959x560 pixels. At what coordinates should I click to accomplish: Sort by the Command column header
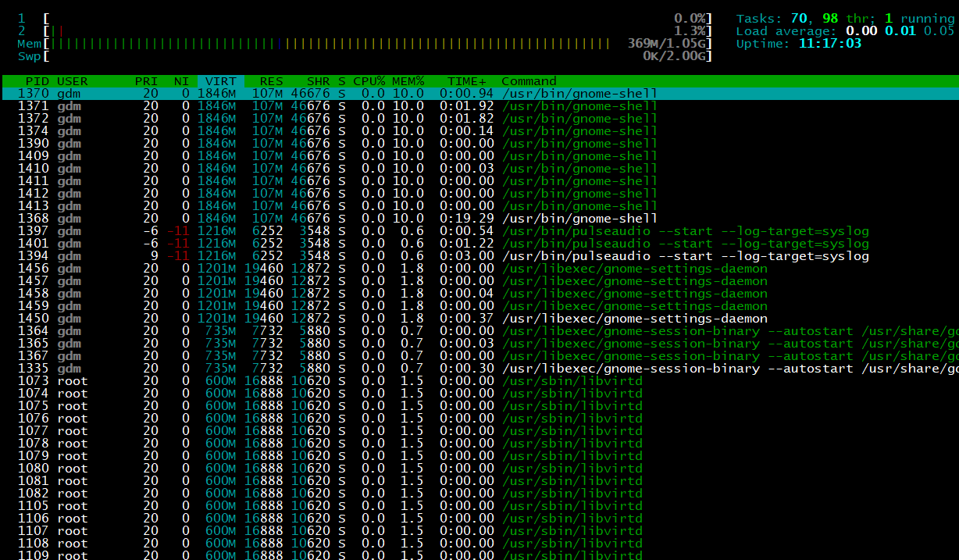coord(529,80)
